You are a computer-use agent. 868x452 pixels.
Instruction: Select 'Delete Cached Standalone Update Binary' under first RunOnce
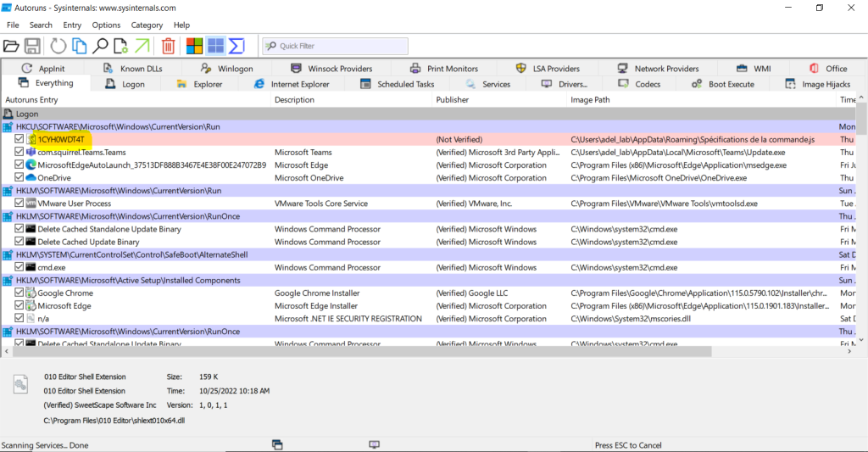tap(109, 229)
